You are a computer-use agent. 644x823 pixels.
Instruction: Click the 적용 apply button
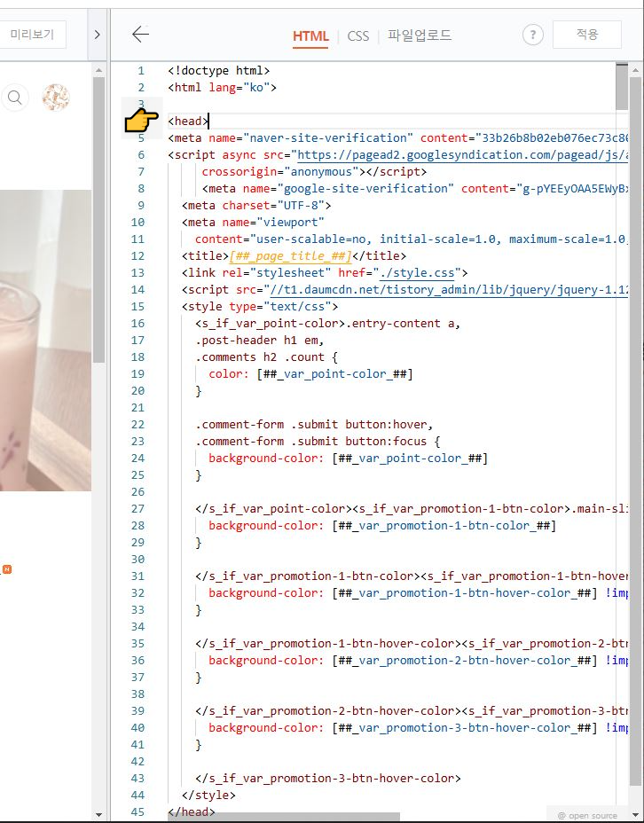[587, 35]
